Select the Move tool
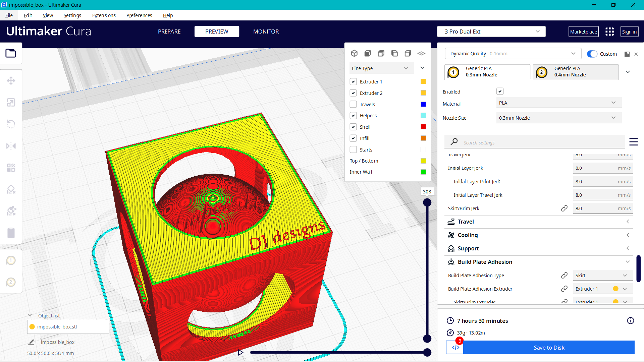Screen dimensions: 644x362 tap(11, 80)
